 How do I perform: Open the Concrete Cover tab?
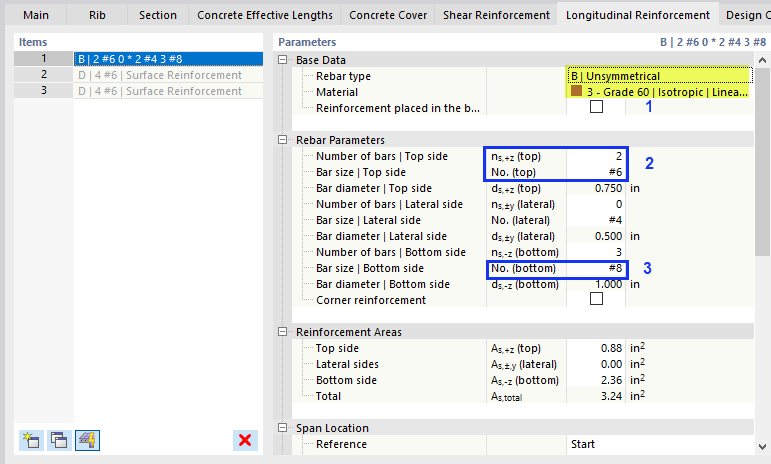point(388,15)
